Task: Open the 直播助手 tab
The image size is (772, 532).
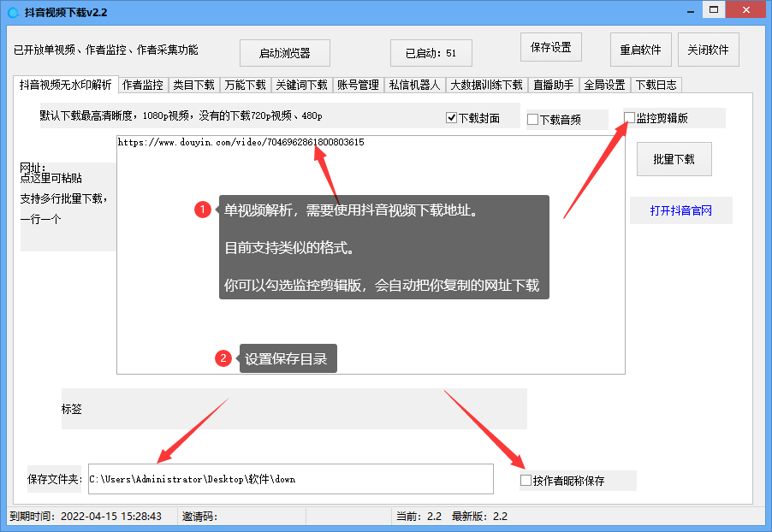Action: [554, 86]
